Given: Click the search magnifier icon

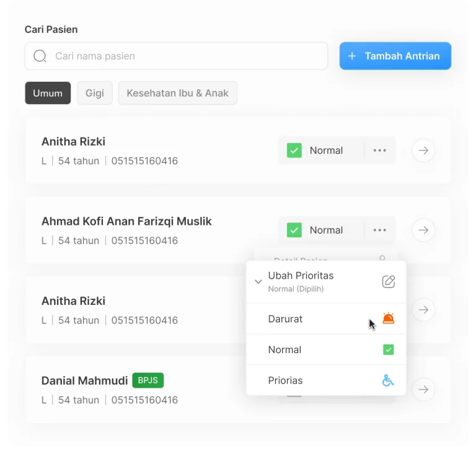Looking at the screenshot, I should (x=40, y=56).
